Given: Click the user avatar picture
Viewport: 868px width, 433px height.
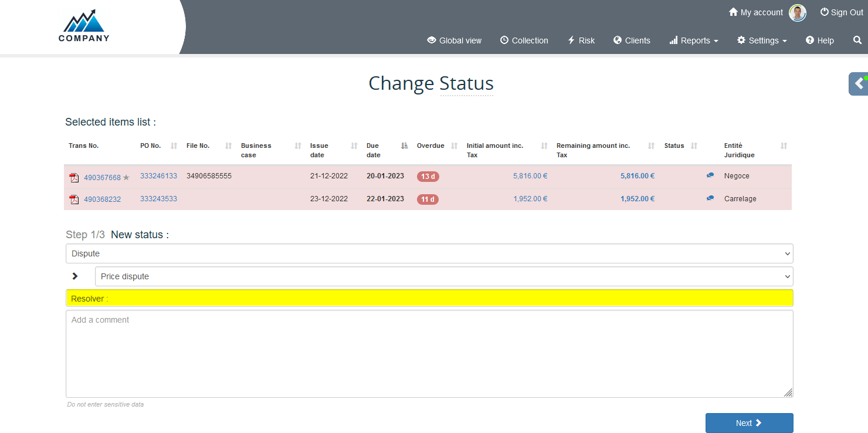Looking at the screenshot, I should coord(797,13).
